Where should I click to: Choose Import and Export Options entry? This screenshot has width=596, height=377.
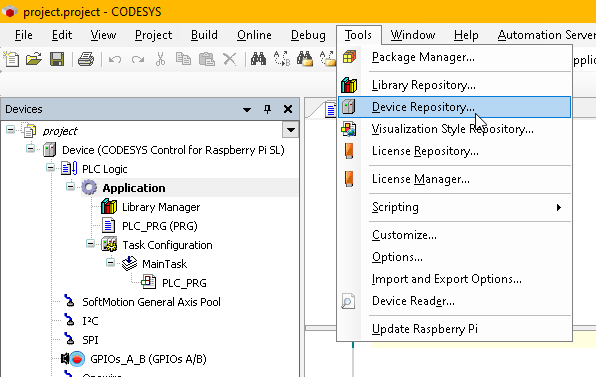click(454, 279)
